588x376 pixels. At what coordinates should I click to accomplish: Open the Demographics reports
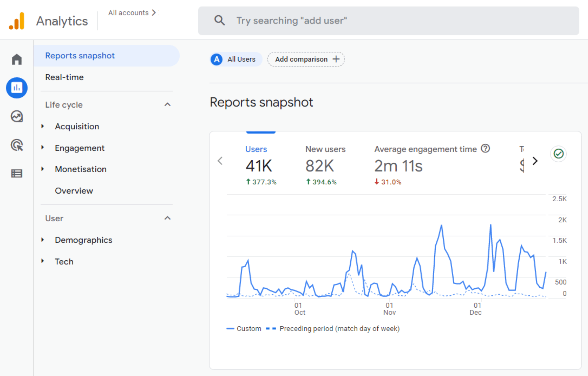(x=84, y=240)
